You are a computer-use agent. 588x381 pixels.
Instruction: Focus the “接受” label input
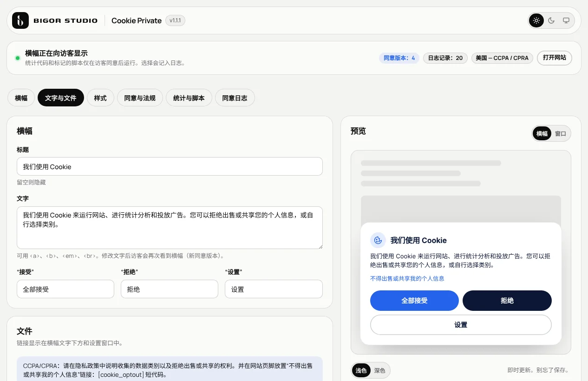65,289
